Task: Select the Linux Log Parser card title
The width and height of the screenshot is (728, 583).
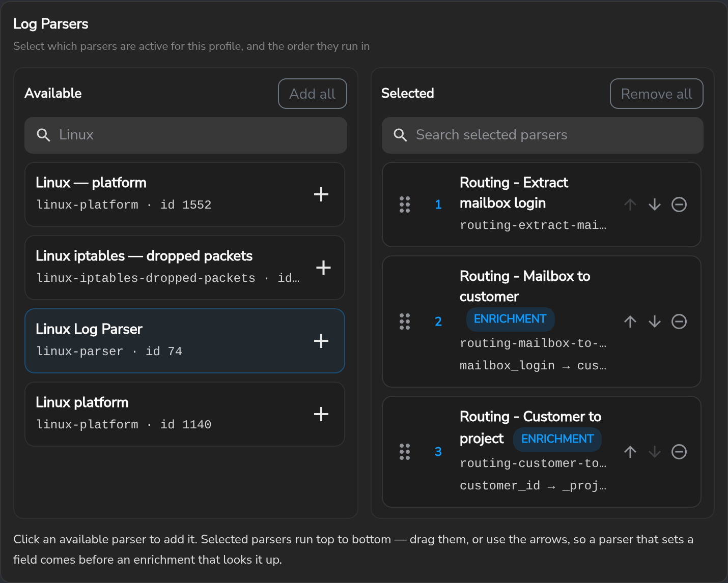Action: pos(89,329)
